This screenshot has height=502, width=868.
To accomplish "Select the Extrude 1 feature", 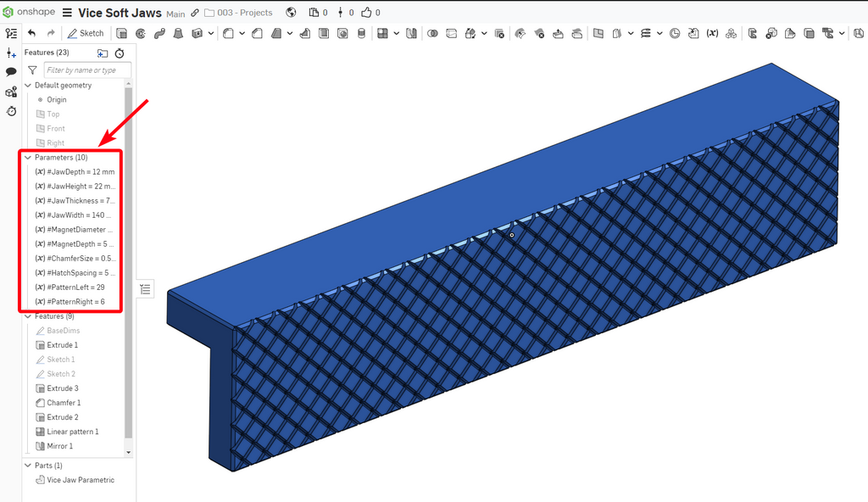I will click(x=57, y=344).
